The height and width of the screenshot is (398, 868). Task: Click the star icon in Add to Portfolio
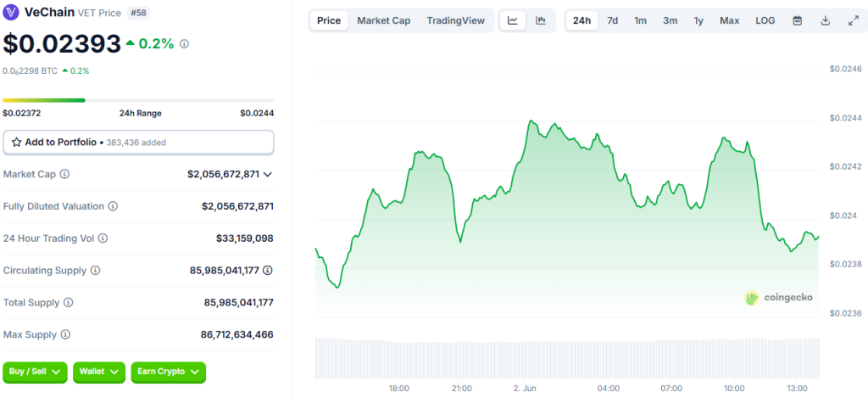[17, 143]
